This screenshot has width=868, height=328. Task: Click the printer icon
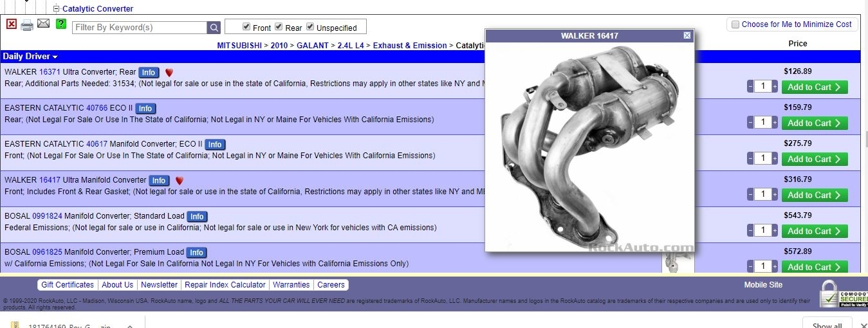[27, 25]
